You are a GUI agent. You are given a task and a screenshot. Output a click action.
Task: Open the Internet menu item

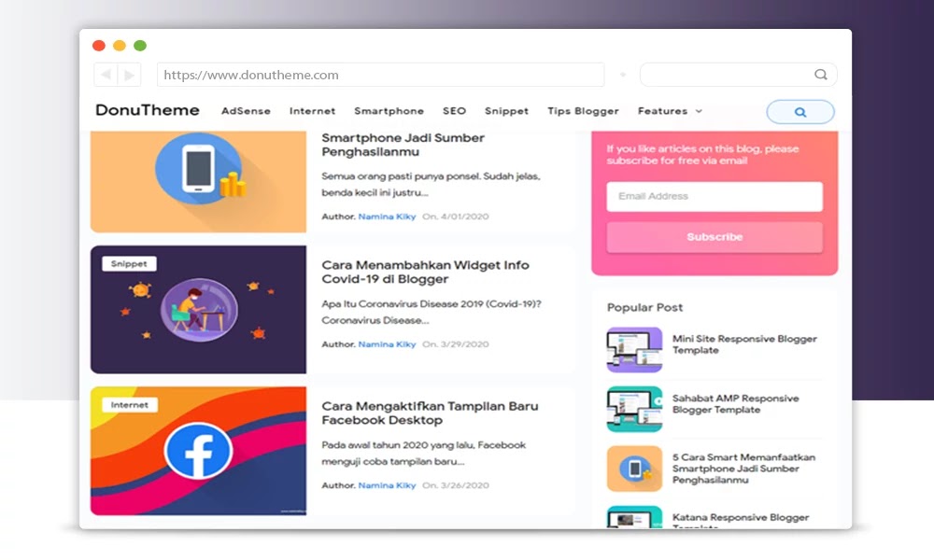(x=312, y=111)
